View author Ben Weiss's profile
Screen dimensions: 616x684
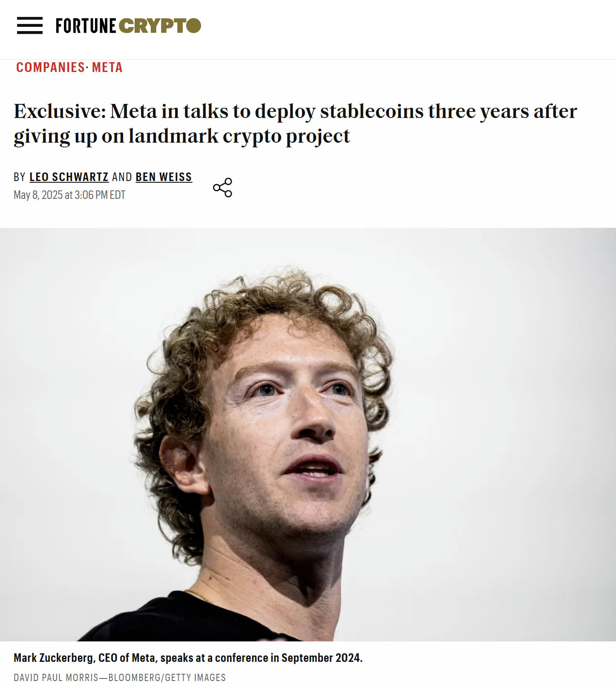pos(164,177)
